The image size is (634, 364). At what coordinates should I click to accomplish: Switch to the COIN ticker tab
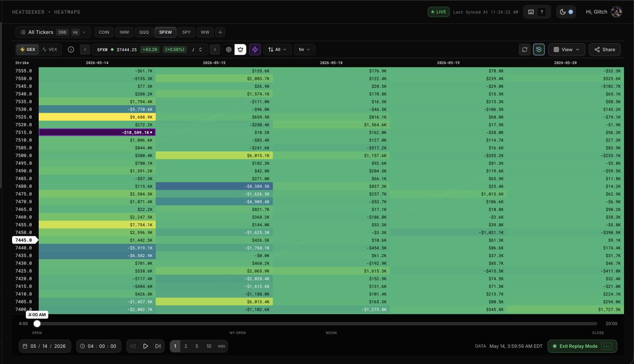tap(104, 32)
